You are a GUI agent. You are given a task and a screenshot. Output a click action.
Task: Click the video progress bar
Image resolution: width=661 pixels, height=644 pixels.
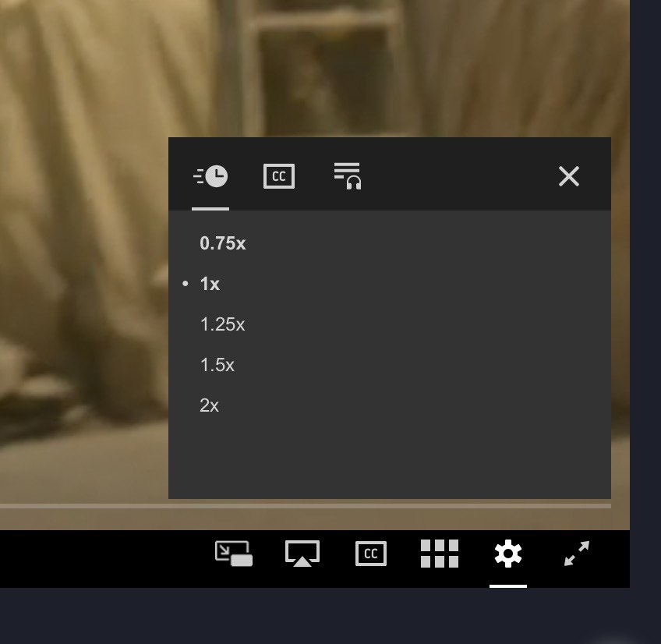306,506
